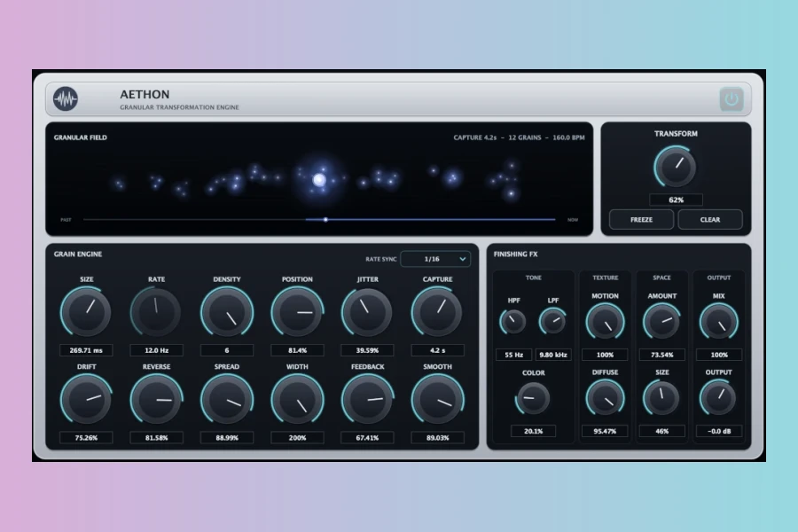Viewport: 798px width, 532px height.
Task: Click the Rate knob
Action: (x=156, y=311)
